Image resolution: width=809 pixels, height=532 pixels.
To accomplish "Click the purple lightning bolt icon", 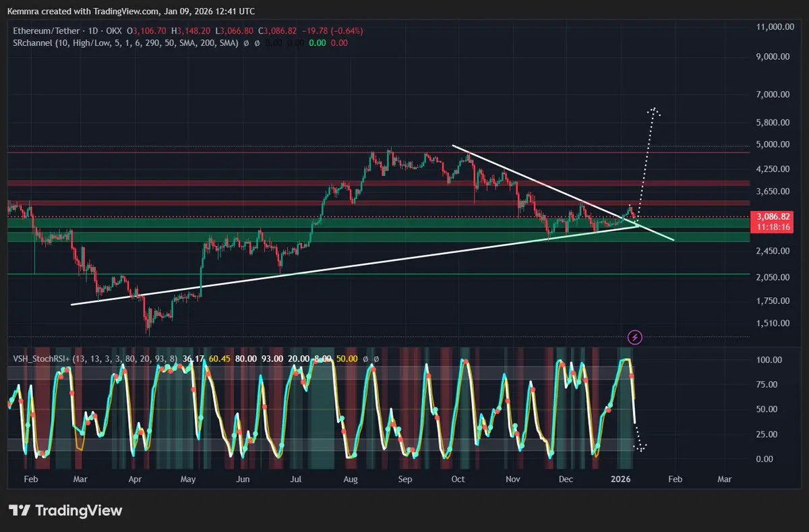I will pyautogui.click(x=634, y=336).
